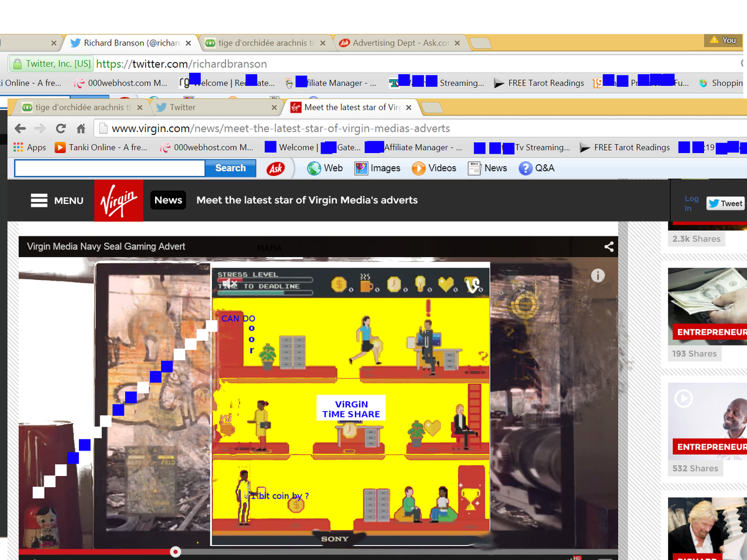Click the coffee mug icon in game HUD
The image size is (747, 560).
(366, 284)
